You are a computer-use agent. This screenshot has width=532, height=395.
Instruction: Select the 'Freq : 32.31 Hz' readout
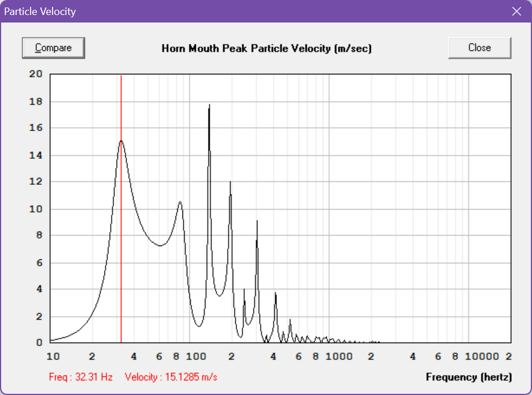tap(81, 377)
